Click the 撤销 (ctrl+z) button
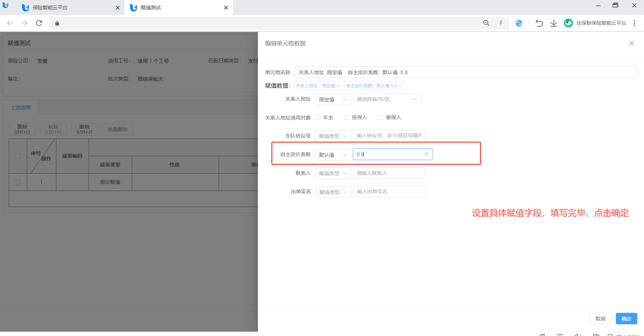This screenshot has height=336, width=644. click(85, 129)
